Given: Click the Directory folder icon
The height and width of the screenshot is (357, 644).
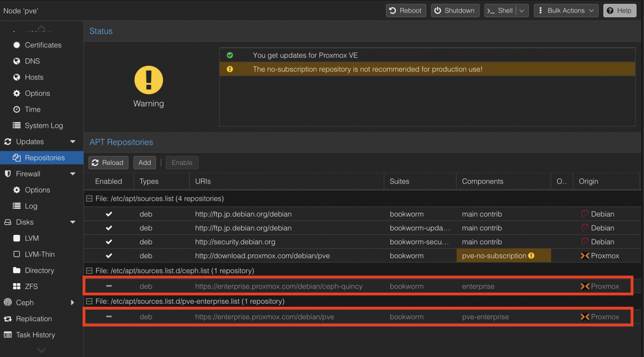Looking at the screenshot, I should pos(17,270).
